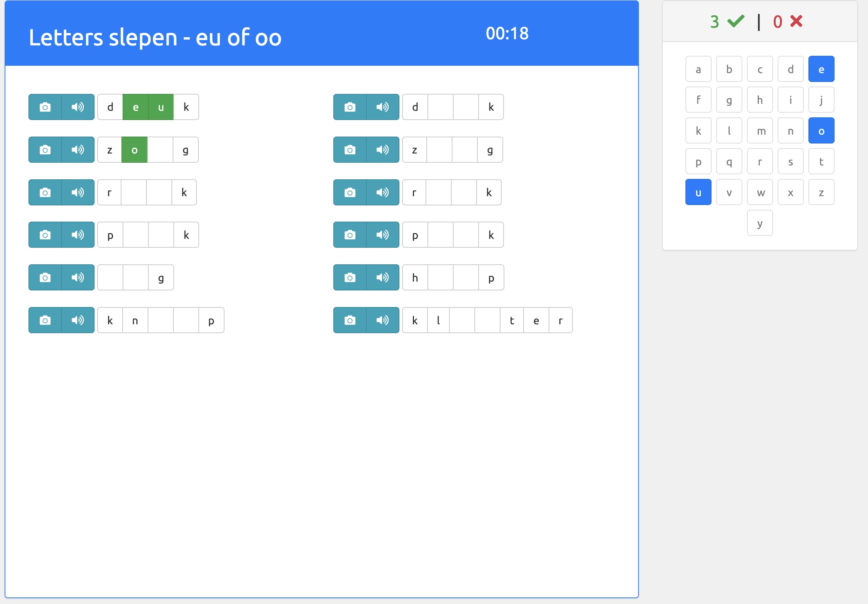Screen dimensions: 868x604
Task: Show the picture for the '__g' word
Action: 45,277
